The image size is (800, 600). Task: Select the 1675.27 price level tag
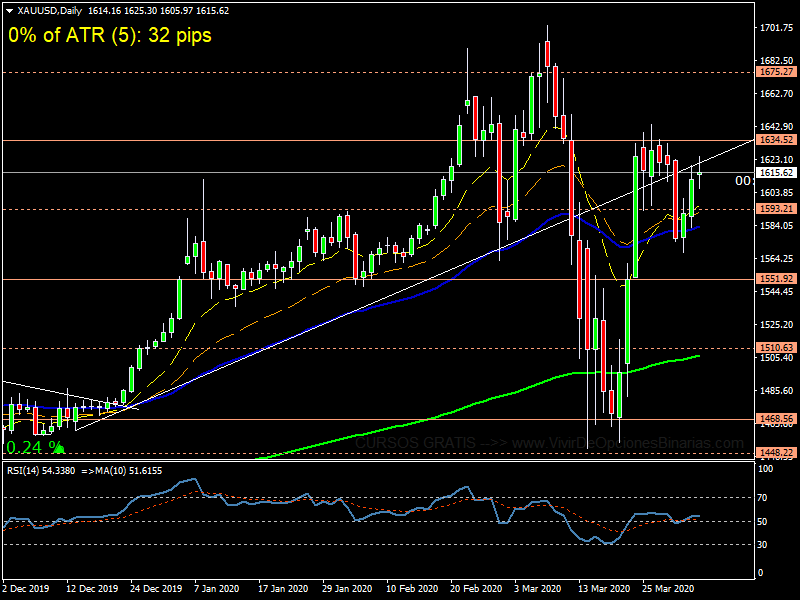[x=777, y=72]
